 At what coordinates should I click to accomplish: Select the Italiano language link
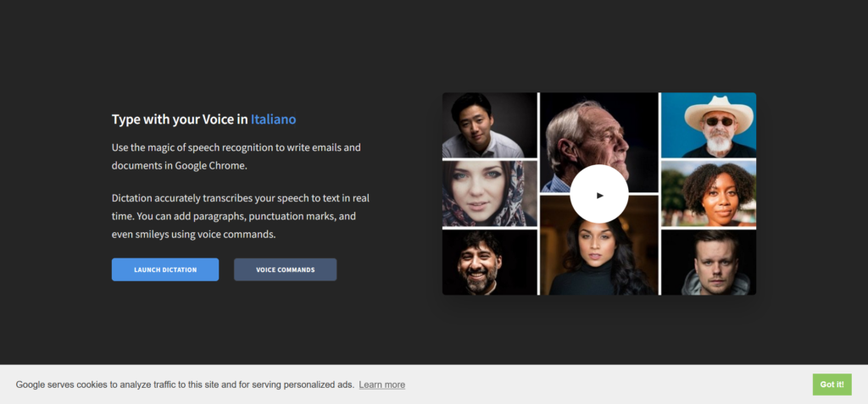point(273,119)
